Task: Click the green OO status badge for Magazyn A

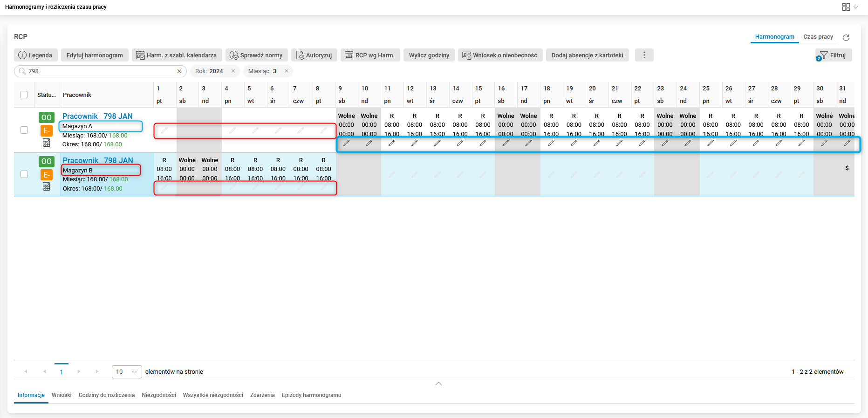Action: tap(47, 117)
